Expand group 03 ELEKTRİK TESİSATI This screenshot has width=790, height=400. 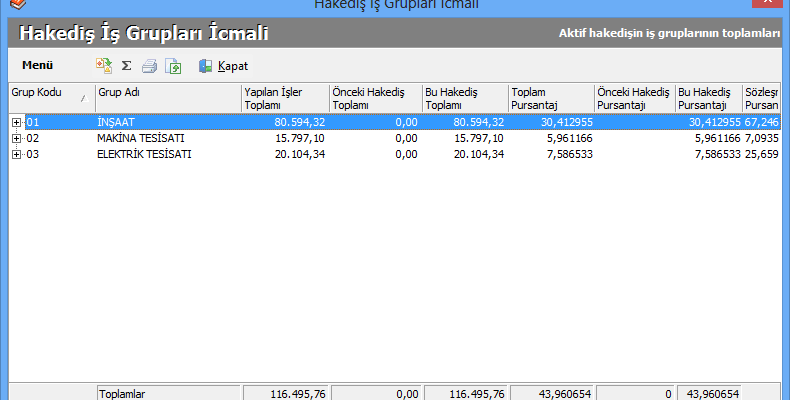click(16, 154)
